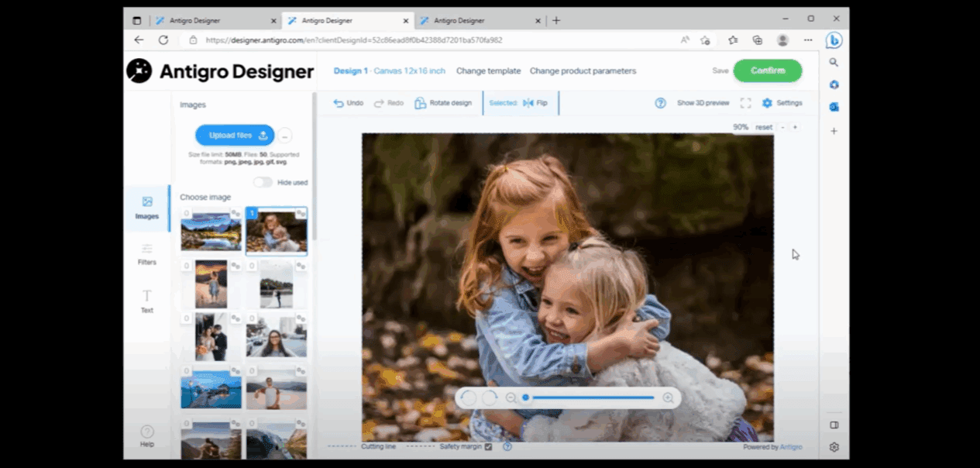Click the Undo arrow icon
The width and height of the screenshot is (980, 468).
coord(339,103)
